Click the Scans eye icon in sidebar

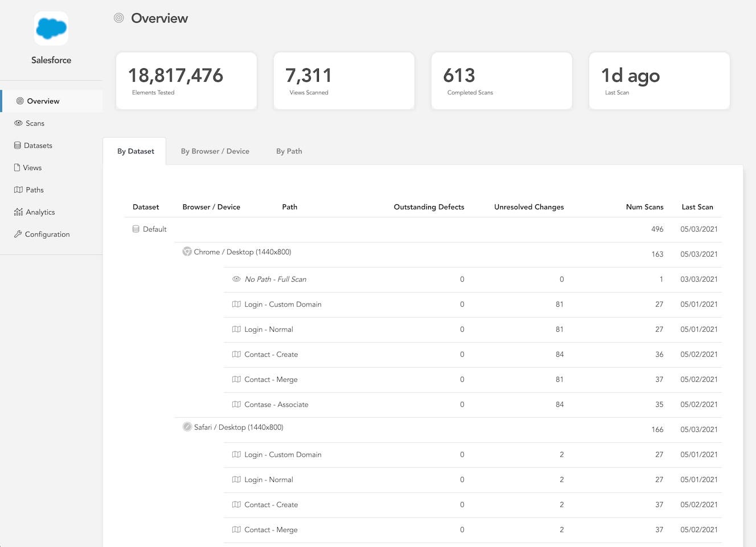tap(18, 123)
